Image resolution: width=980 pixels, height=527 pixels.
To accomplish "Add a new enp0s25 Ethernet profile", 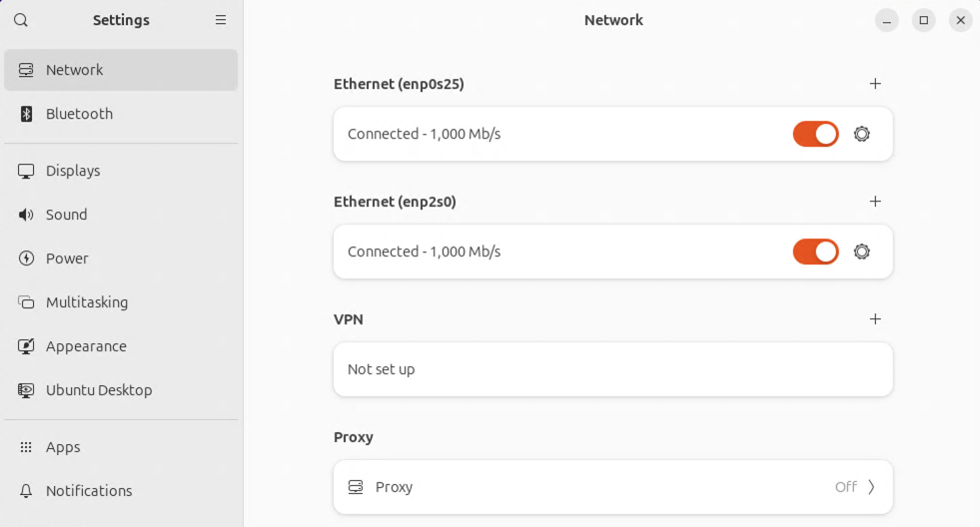I will click(x=875, y=84).
